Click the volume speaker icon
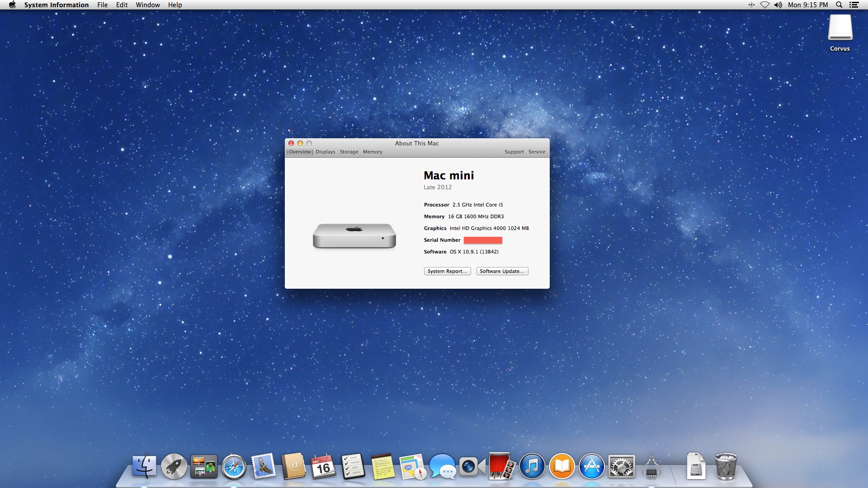The height and width of the screenshot is (488, 868). tap(778, 5)
